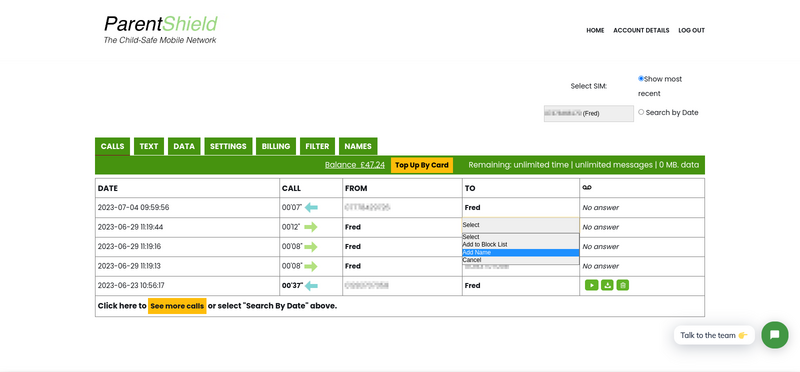Click the blurred FROM number in 09:59:56 row
The image size is (800, 372).
coord(367,208)
